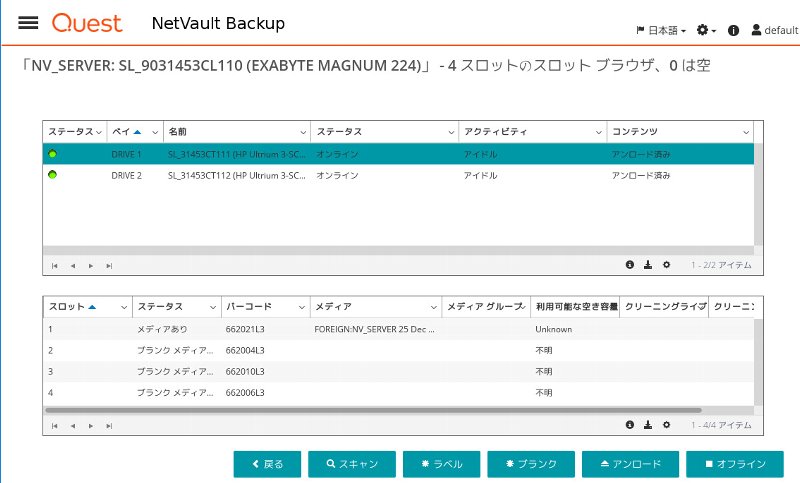Select slot 4 with barcode 662006L3
The width and height of the screenshot is (800, 483).
398,393
